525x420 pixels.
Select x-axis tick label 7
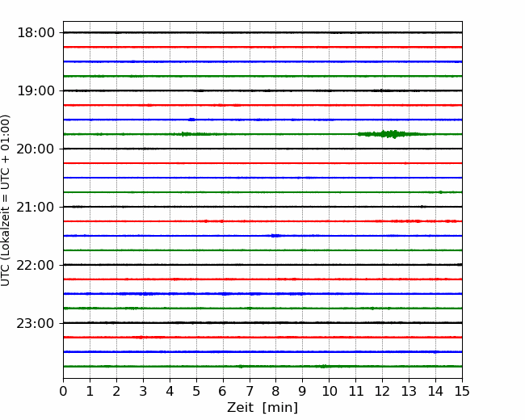[x=250, y=391]
